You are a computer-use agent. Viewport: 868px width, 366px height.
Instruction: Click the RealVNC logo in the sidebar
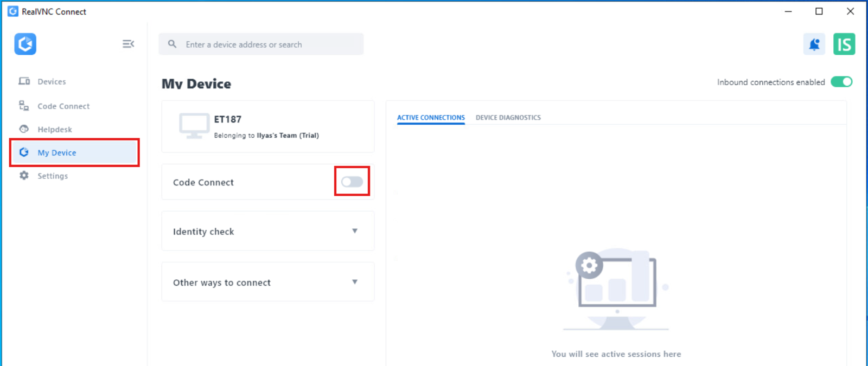pos(25,44)
